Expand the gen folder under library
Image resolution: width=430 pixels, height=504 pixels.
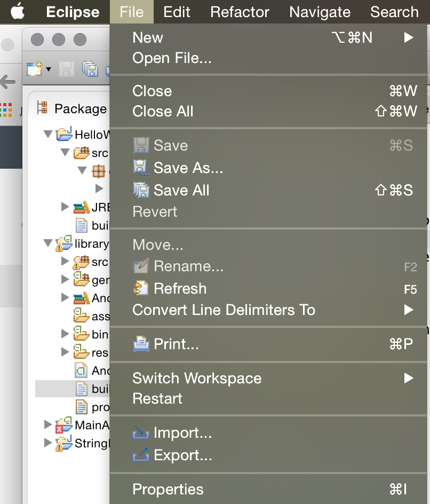coord(65,279)
